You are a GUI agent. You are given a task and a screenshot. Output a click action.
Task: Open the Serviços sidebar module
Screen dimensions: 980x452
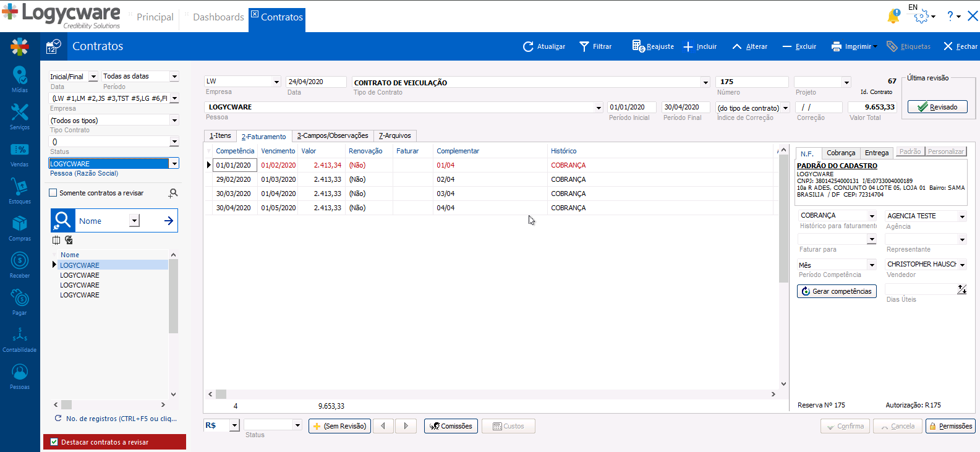[x=20, y=116]
